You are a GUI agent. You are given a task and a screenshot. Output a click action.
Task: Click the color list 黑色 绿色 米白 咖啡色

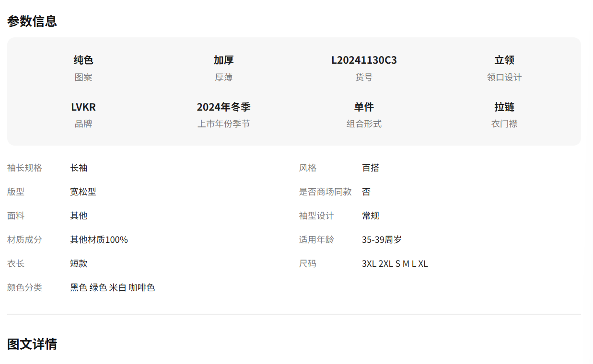click(112, 288)
